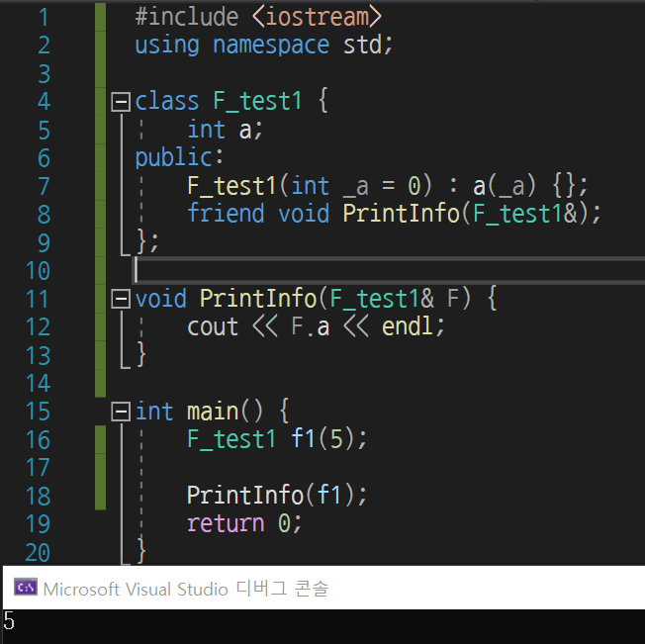Collapse the void PrintInfo function block

(x=121, y=299)
